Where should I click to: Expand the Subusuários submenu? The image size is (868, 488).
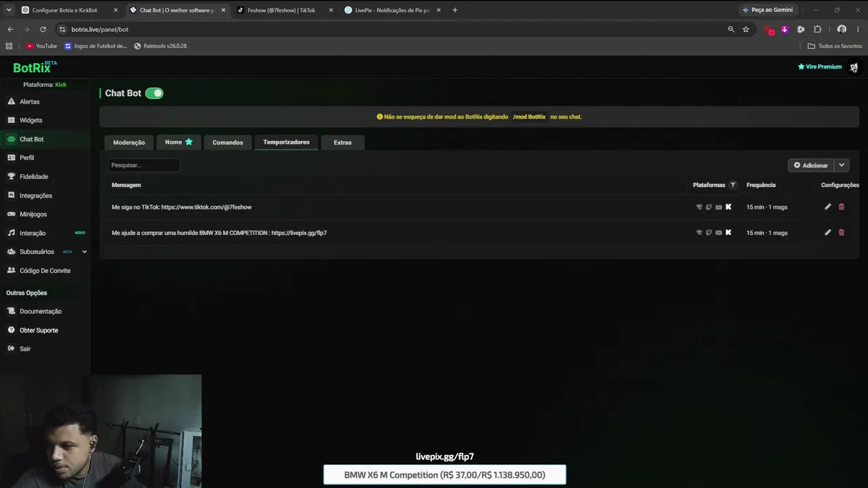pos(84,251)
